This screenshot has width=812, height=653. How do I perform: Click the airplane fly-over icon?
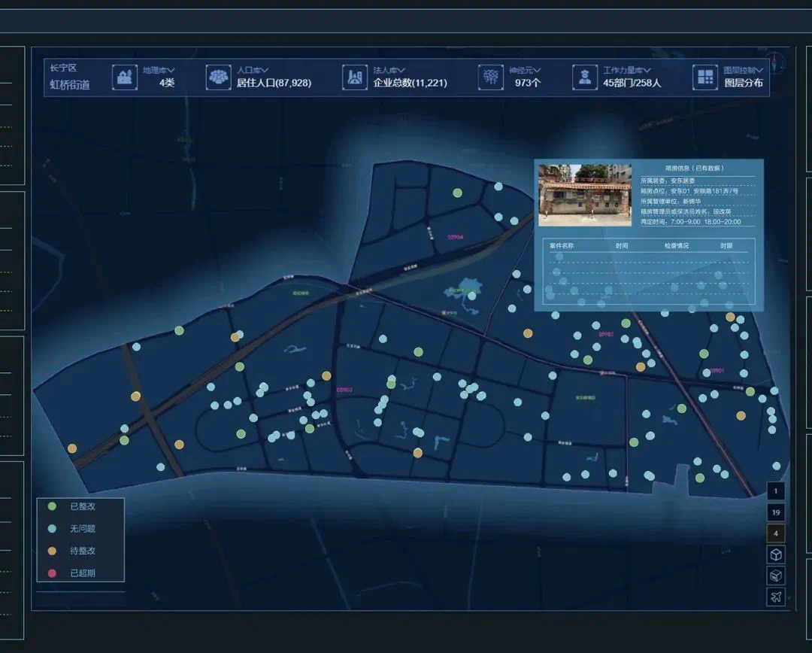pos(776,597)
